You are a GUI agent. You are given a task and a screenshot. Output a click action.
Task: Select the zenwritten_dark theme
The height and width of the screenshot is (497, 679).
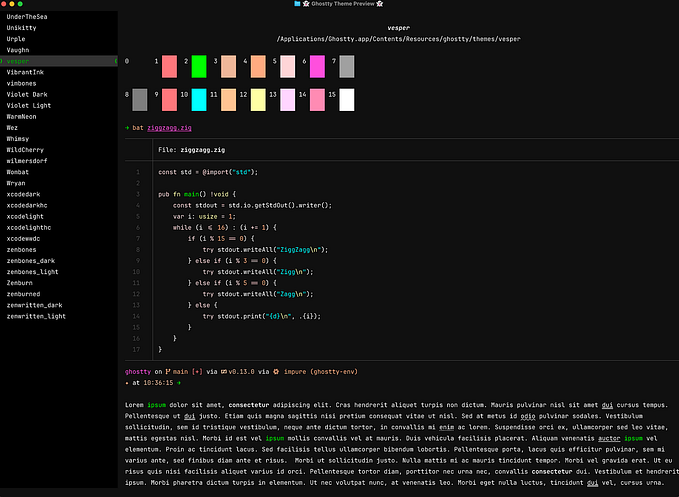[34, 305]
